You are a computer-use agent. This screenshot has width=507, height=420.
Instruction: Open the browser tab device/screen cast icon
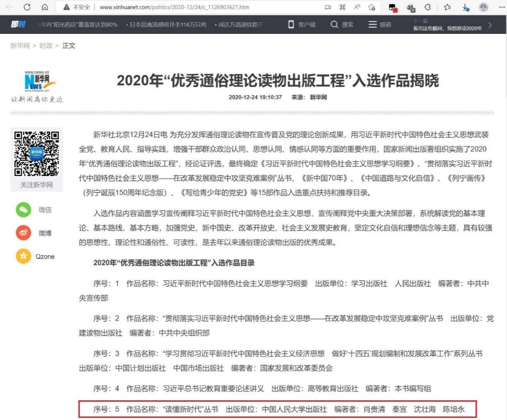pyautogui.click(x=328, y=7)
